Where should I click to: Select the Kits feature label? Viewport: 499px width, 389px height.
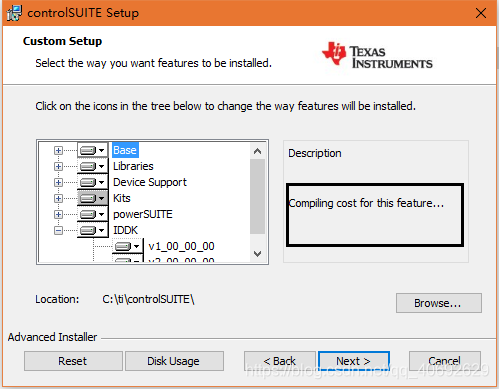click(x=122, y=198)
